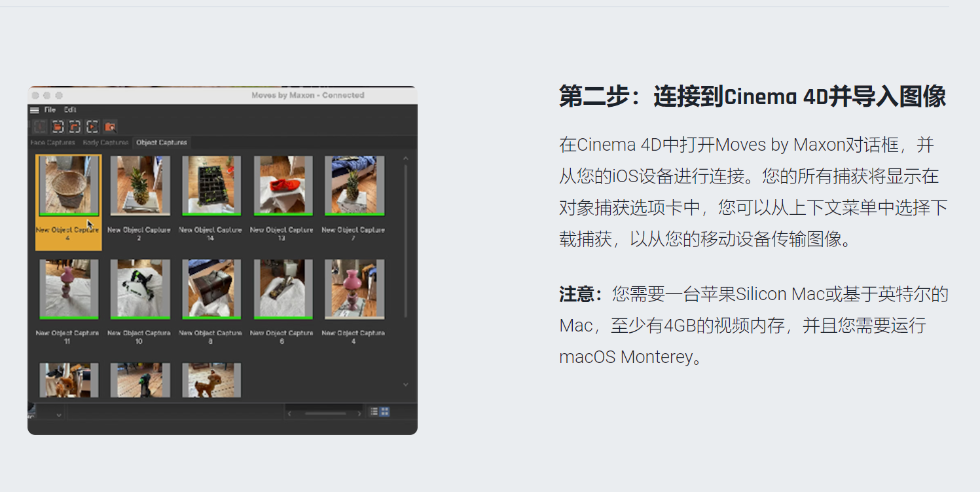This screenshot has width=980, height=492.
Task: Select the New Object Capture 10 power tool thumbnail
Action: pyautogui.click(x=140, y=289)
